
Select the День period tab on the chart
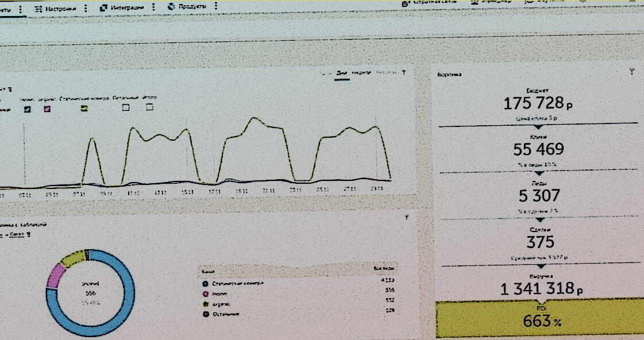click(342, 73)
